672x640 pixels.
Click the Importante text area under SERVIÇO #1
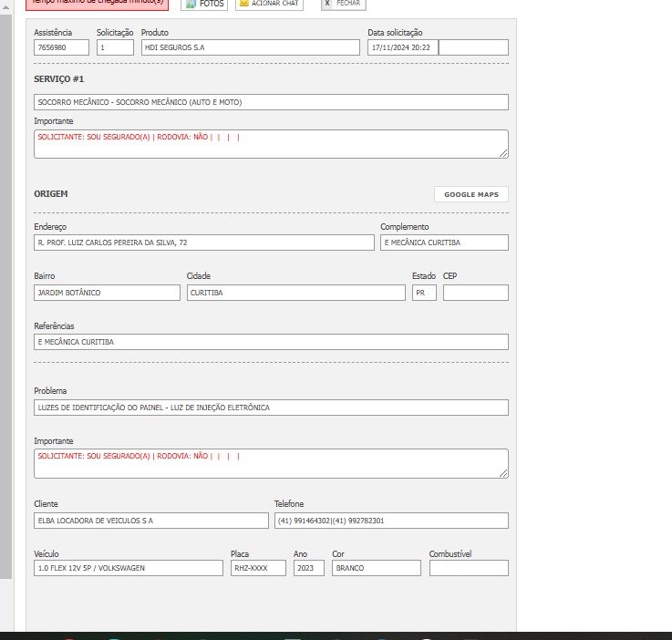coord(271,144)
